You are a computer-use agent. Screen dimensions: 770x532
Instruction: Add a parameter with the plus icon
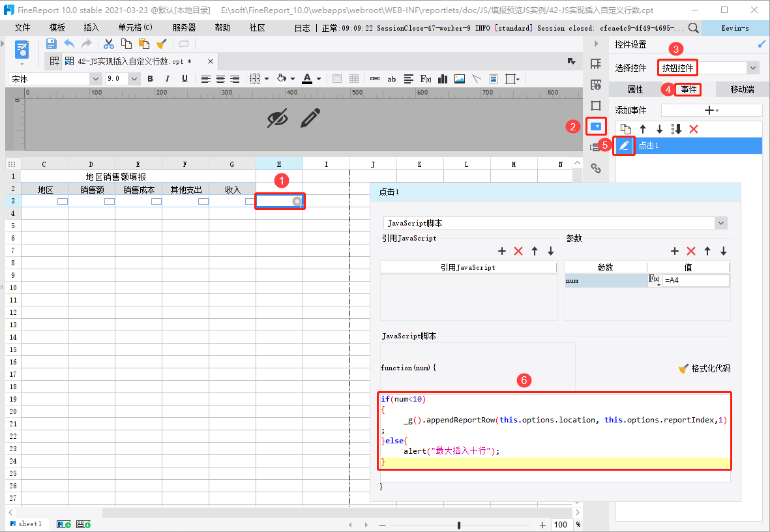(675, 251)
